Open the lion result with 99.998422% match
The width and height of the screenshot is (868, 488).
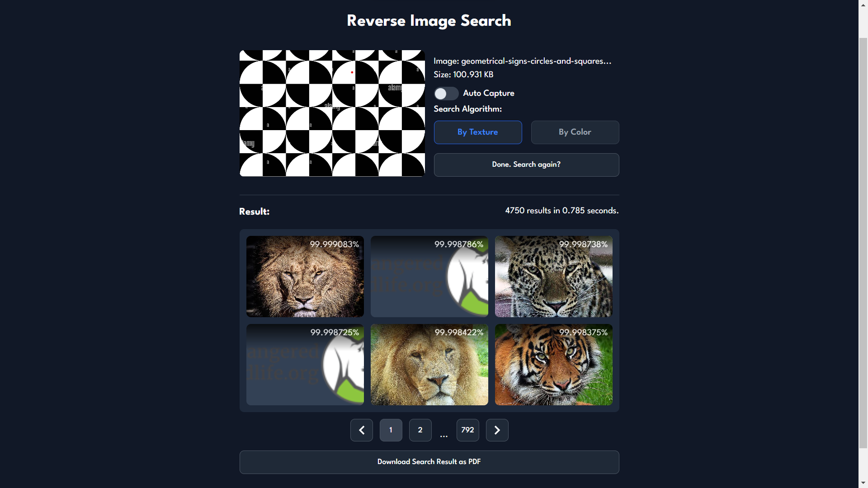click(429, 365)
